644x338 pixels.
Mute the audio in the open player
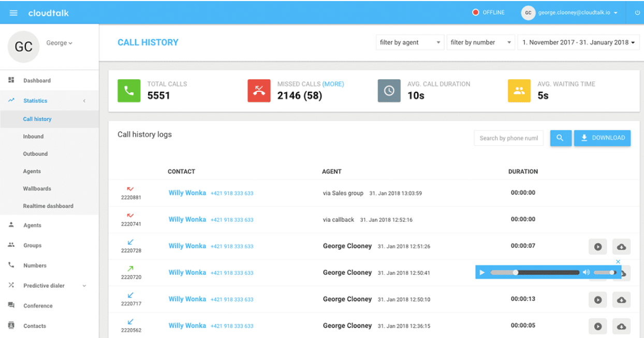point(587,272)
